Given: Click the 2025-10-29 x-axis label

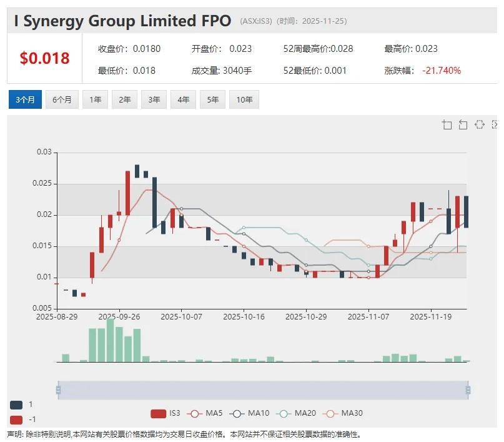Looking at the screenshot, I should coord(306,317).
